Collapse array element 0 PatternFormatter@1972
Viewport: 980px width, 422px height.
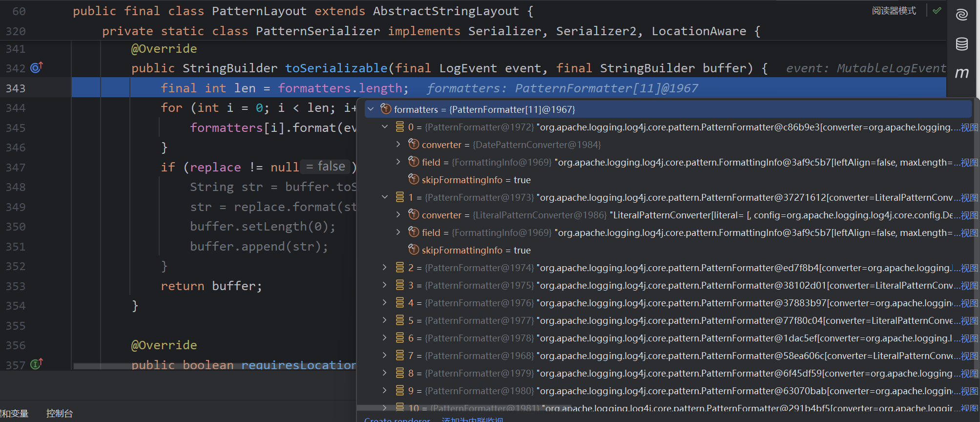coord(385,127)
